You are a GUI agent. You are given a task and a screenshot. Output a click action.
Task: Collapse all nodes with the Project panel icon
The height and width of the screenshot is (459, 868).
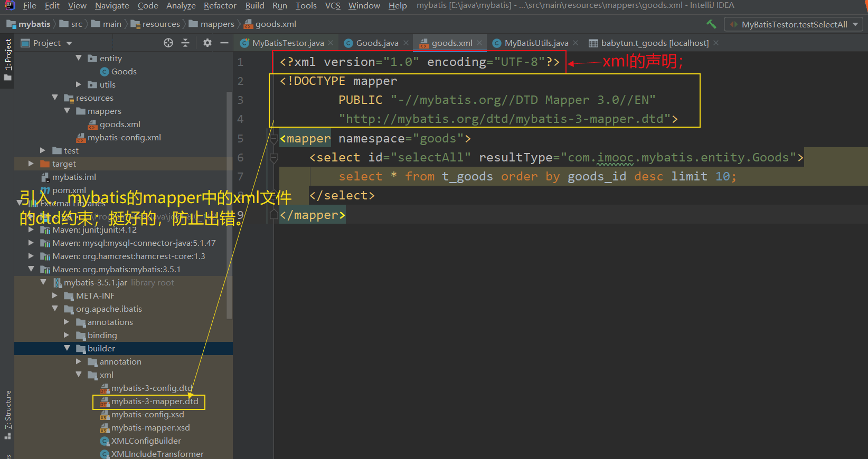click(185, 43)
